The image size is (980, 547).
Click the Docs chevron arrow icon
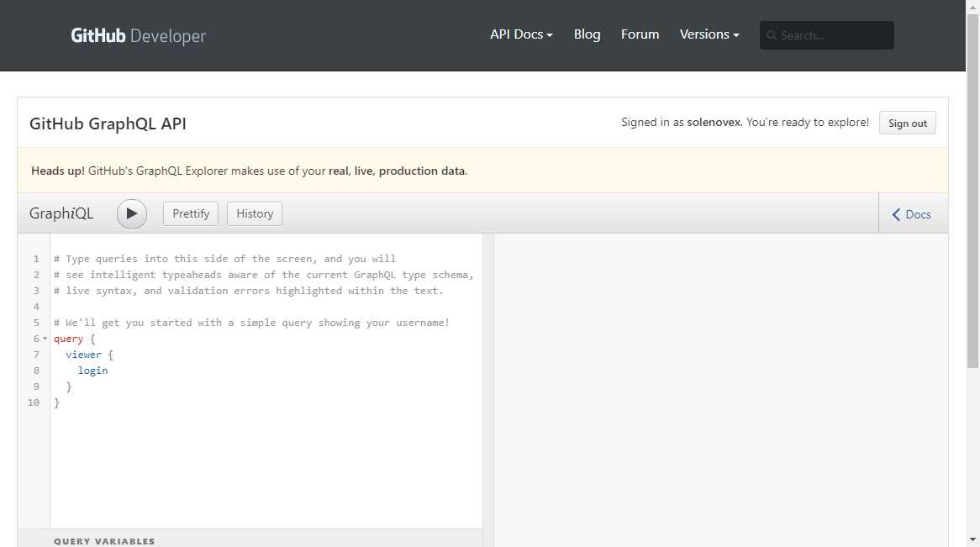pyautogui.click(x=896, y=214)
